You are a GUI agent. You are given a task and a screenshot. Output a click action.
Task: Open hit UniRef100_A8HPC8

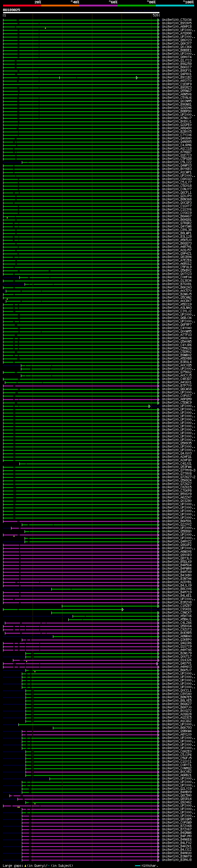(x=177, y=26)
